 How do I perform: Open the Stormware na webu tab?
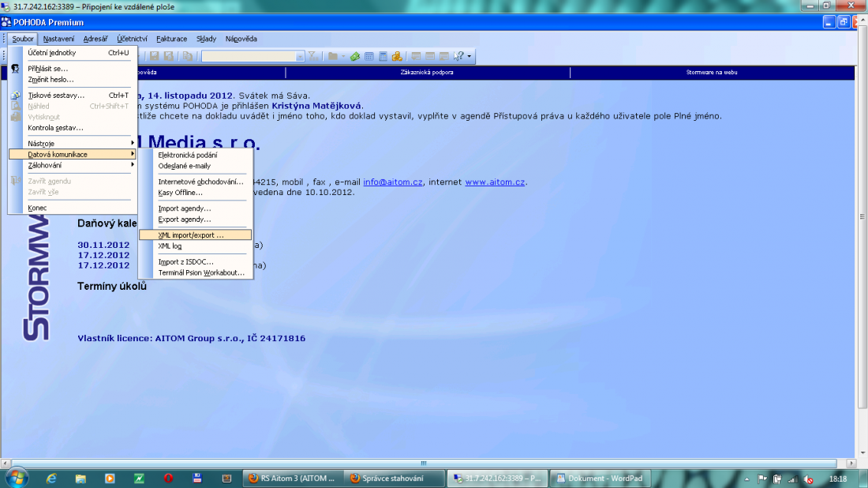tap(712, 73)
